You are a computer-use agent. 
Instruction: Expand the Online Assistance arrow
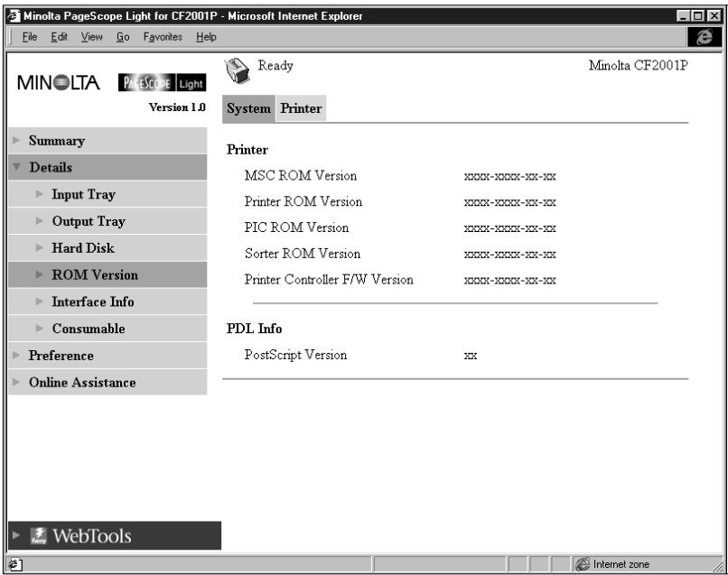16,383
